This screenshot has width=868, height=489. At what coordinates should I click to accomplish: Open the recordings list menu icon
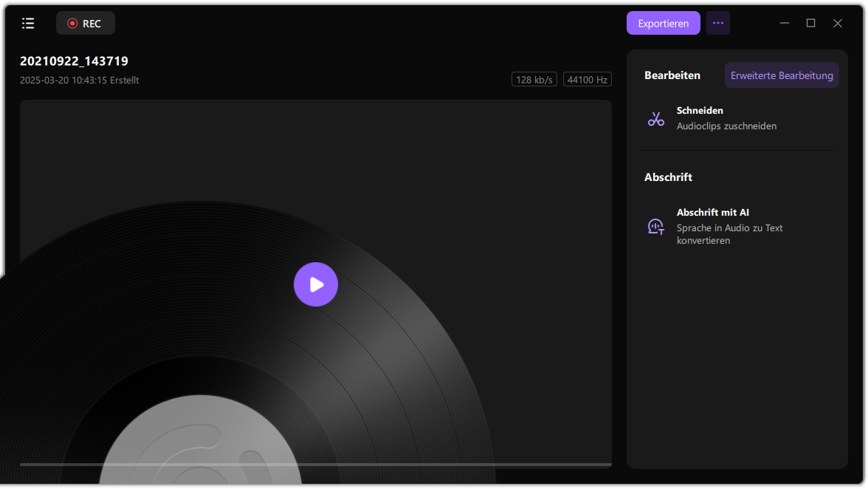(28, 24)
